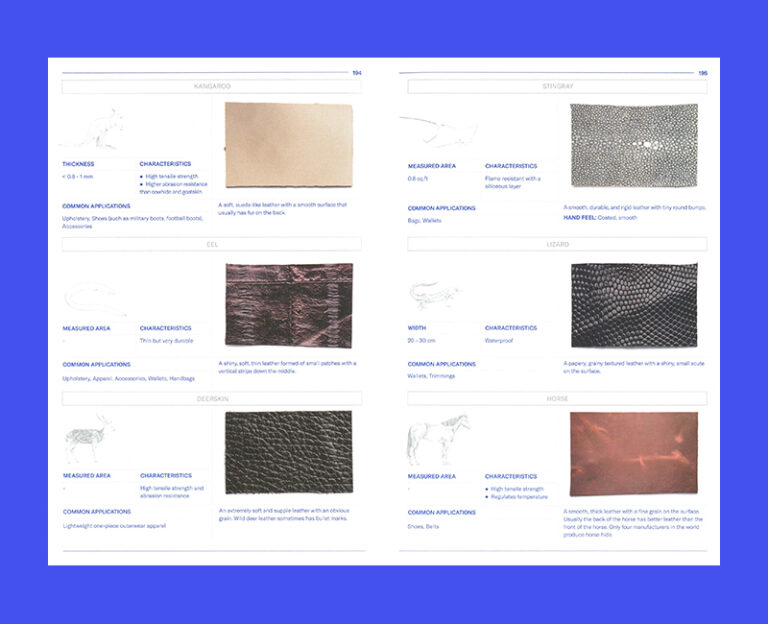The width and height of the screenshot is (768, 624).
Task: Click the WIDTH label under Lizard
Action: pos(417,328)
